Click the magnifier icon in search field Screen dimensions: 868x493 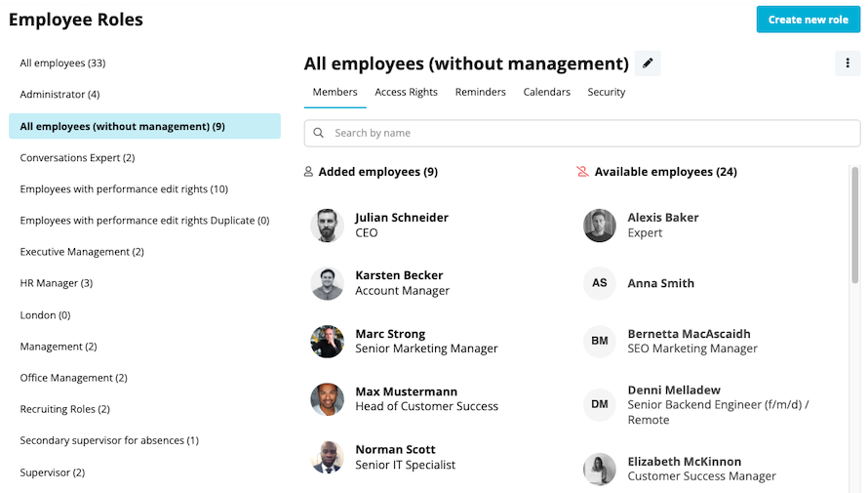pos(318,133)
